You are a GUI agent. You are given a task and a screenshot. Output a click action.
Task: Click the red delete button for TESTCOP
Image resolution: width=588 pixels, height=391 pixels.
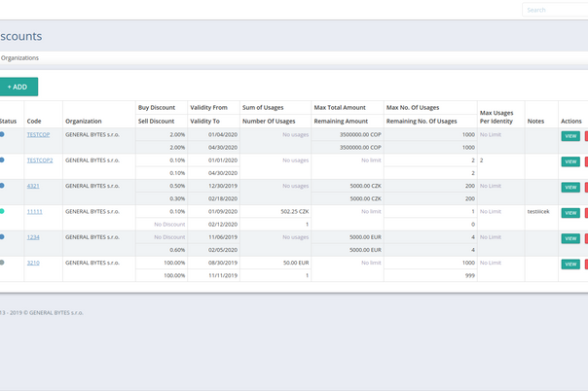(585, 136)
